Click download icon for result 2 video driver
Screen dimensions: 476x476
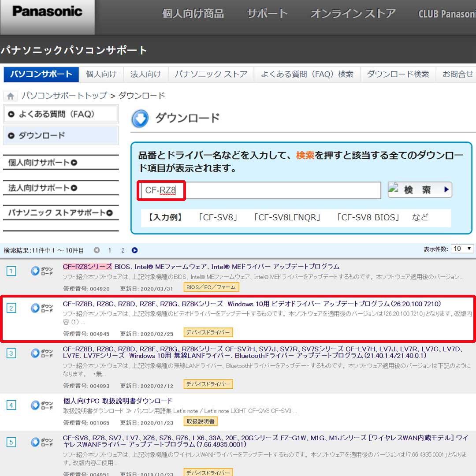tap(41, 308)
